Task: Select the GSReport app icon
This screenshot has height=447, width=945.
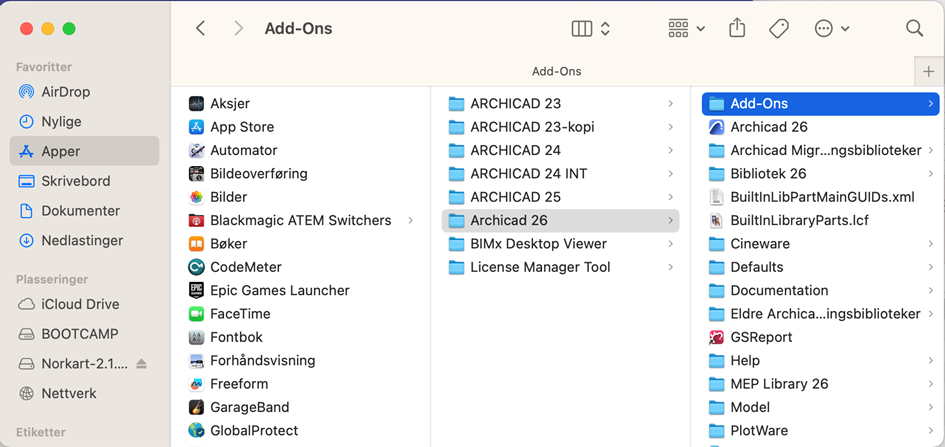Action: coord(716,337)
